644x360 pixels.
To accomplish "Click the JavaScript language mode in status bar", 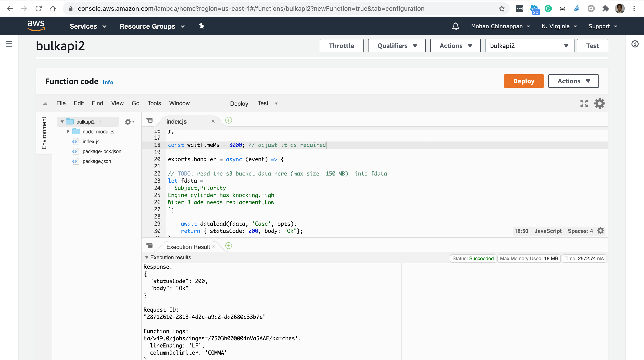I will click(548, 231).
